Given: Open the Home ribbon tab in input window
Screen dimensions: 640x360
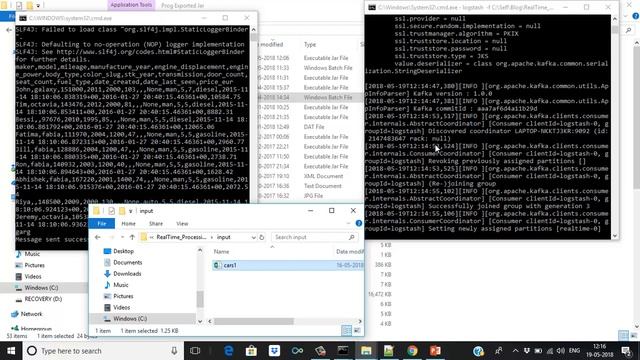Looking at the screenshot, I should click(x=128, y=224).
